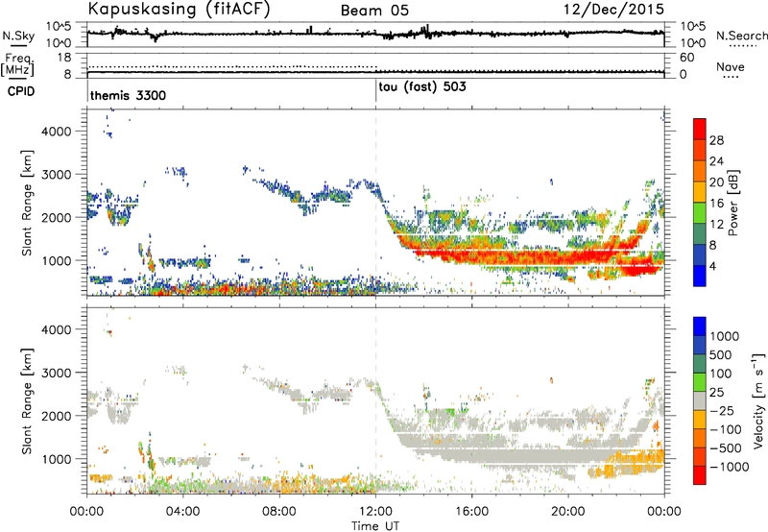The height and width of the screenshot is (532, 768).
Task: Click the '12:00' time axis tick
Action: 375,512
